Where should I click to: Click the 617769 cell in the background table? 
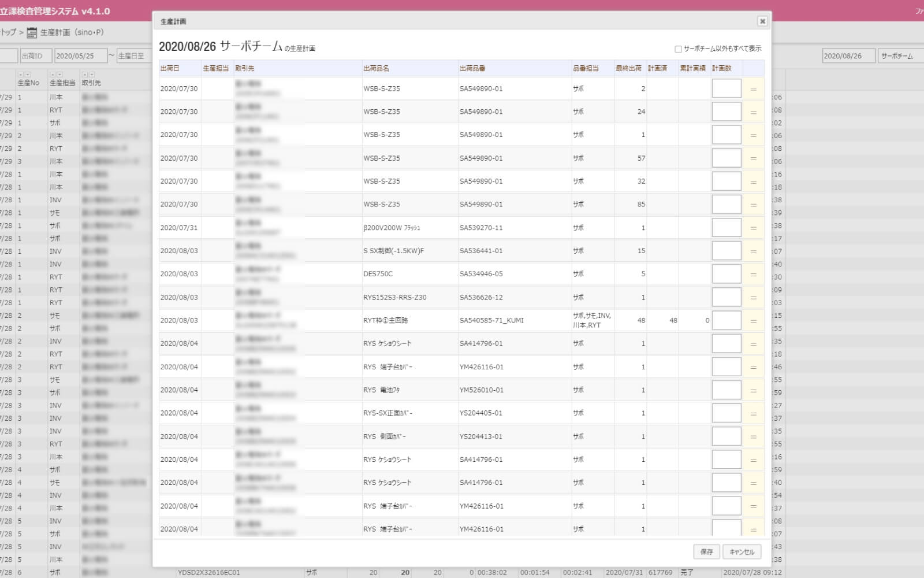point(660,572)
